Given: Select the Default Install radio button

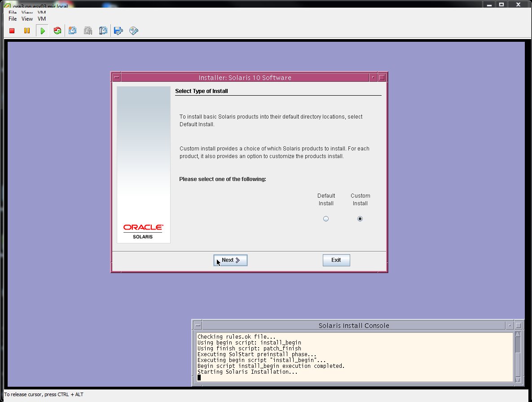Looking at the screenshot, I should [x=326, y=219].
